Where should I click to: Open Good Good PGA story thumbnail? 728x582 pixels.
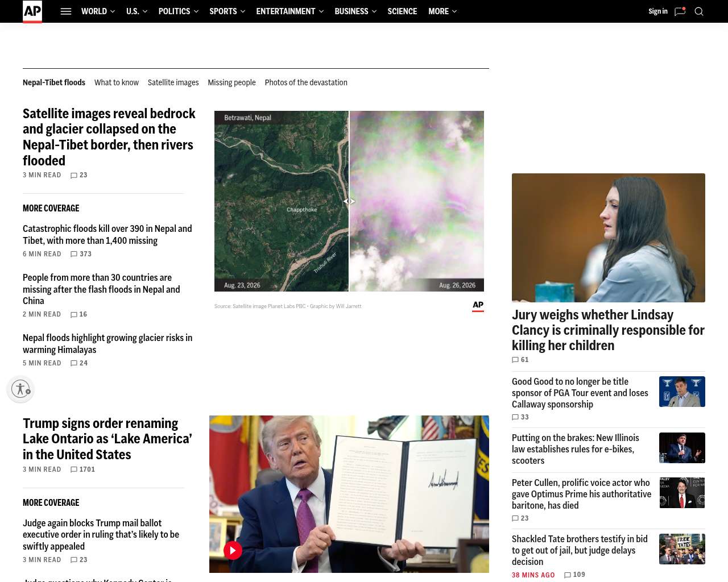(682, 392)
